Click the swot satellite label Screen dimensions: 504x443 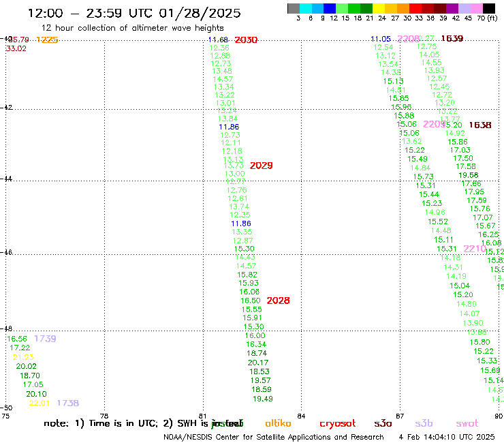pos(467,423)
